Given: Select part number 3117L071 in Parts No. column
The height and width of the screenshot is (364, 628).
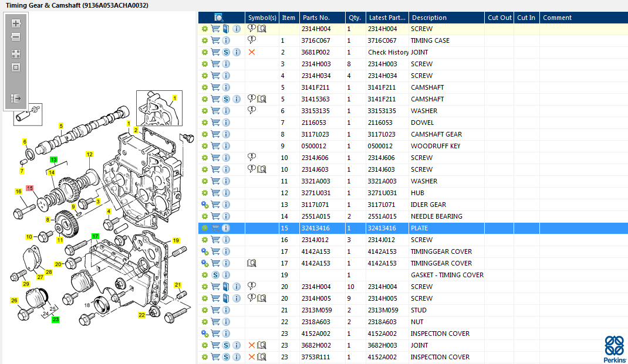Looking at the screenshot, I should 315,205.
